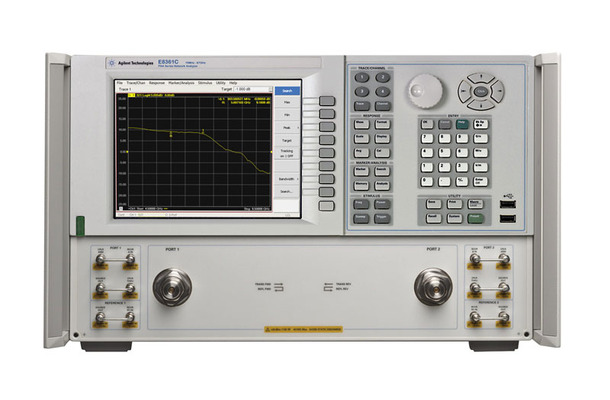Select the on-screen Target softkey
This screenshot has width=610, height=400.
click(287, 140)
